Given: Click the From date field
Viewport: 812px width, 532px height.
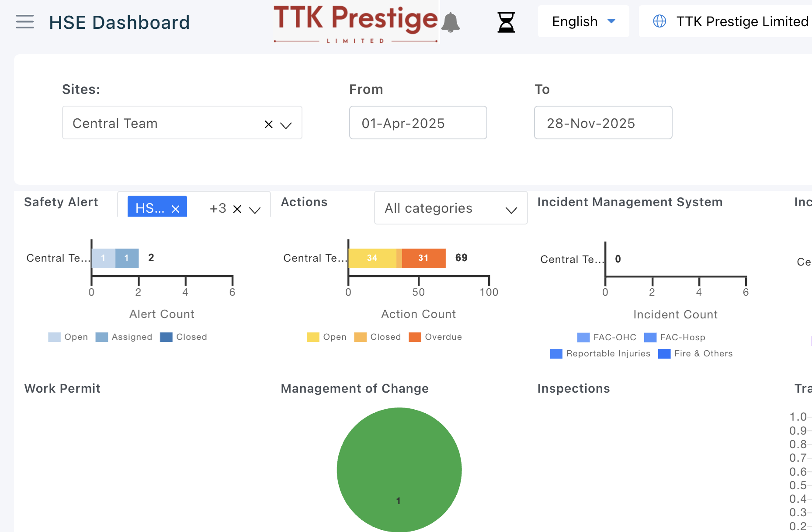Looking at the screenshot, I should coord(418,123).
